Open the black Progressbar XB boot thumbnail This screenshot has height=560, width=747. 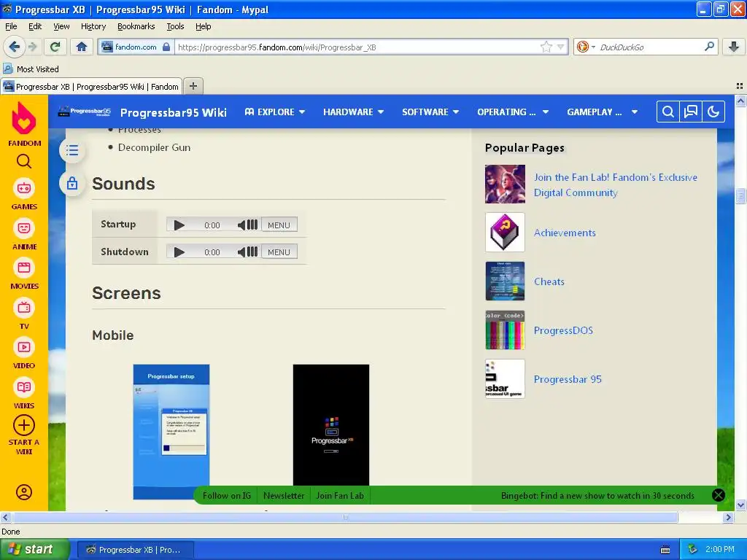coord(331,425)
